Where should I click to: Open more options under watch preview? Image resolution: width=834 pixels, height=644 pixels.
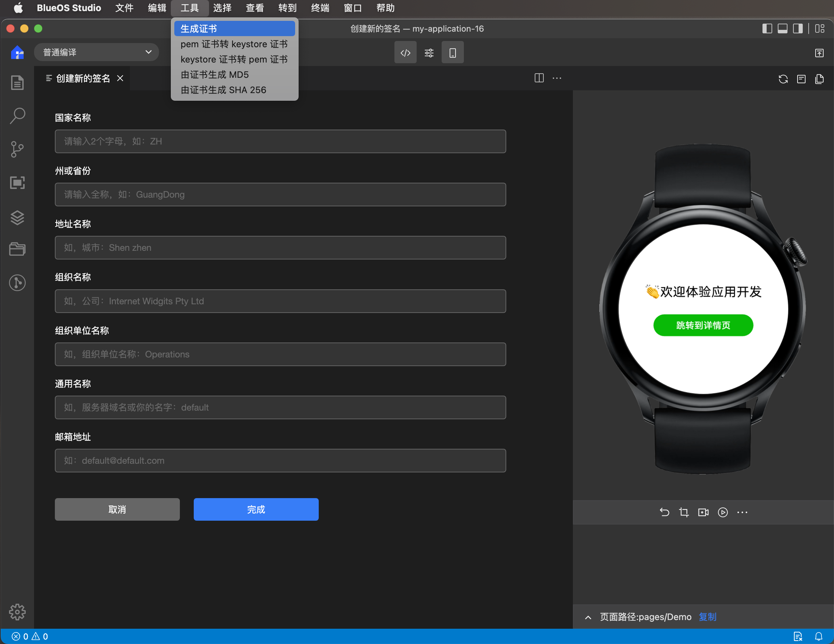(742, 512)
